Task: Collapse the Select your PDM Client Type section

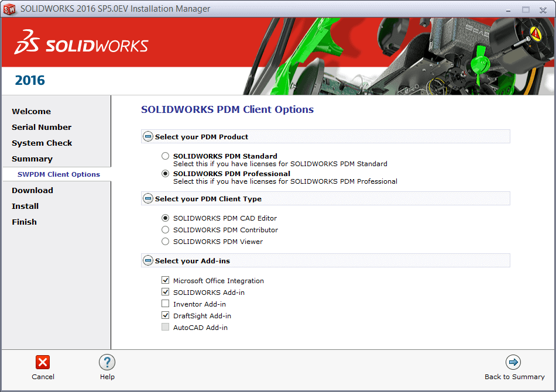Action: click(148, 198)
